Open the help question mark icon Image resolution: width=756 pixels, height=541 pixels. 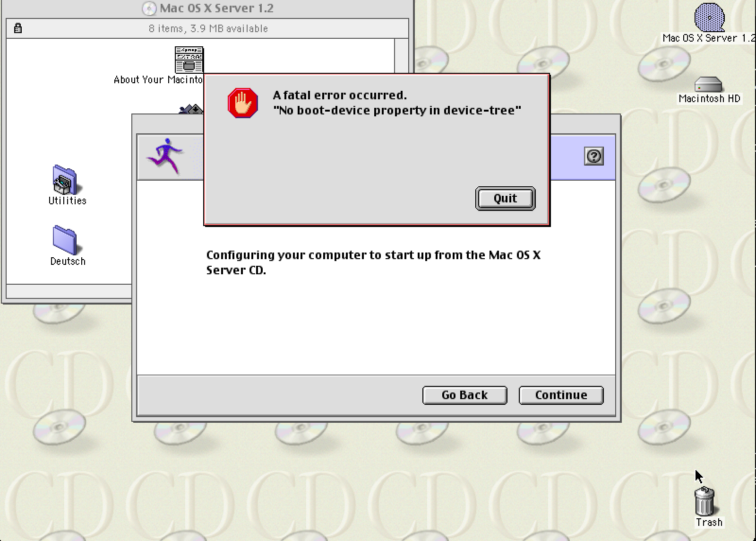coord(594,156)
